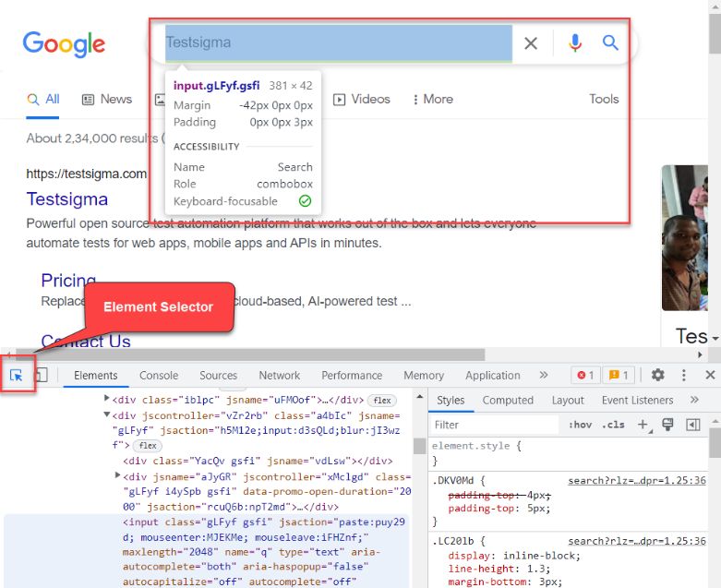Click the Google search input field
721x588 pixels.
coord(339,43)
